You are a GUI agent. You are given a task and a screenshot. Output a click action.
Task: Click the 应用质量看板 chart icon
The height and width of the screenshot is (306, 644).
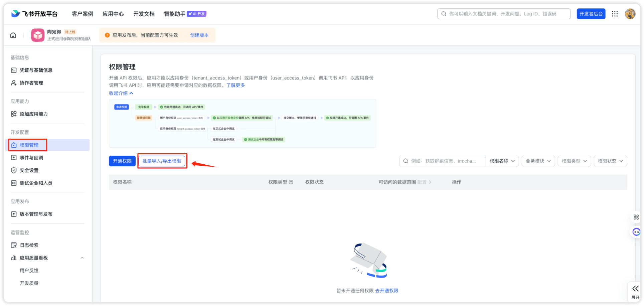pyautogui.click(x=14, y=258)
